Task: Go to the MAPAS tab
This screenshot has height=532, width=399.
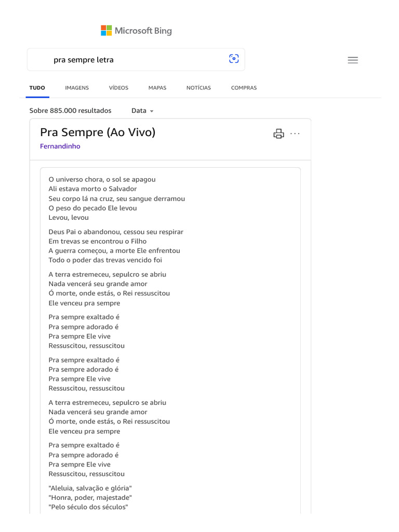Action: [157, 88]
